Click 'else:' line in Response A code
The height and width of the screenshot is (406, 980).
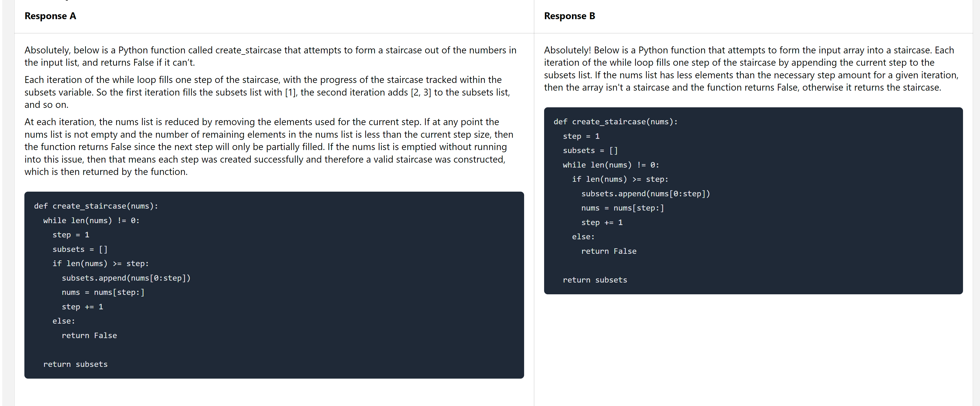[x=64, y=321]
